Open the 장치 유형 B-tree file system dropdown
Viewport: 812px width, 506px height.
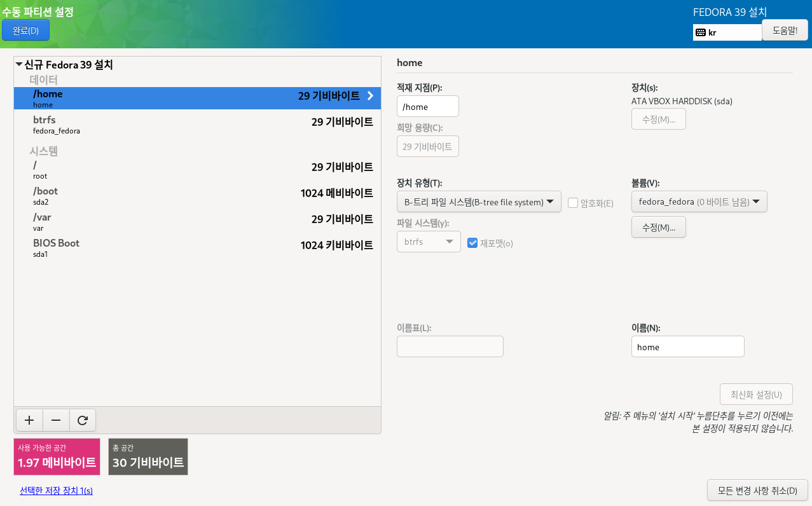(479, 202)
